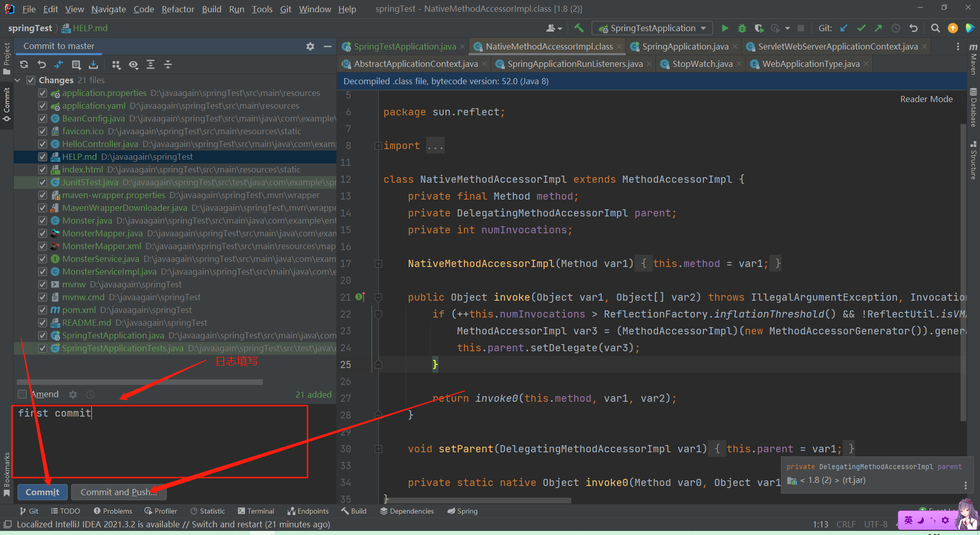Click the Rollback icon in the commit toolbar
This screenshot has height=535, width=980.
click(x=42, y=64)
